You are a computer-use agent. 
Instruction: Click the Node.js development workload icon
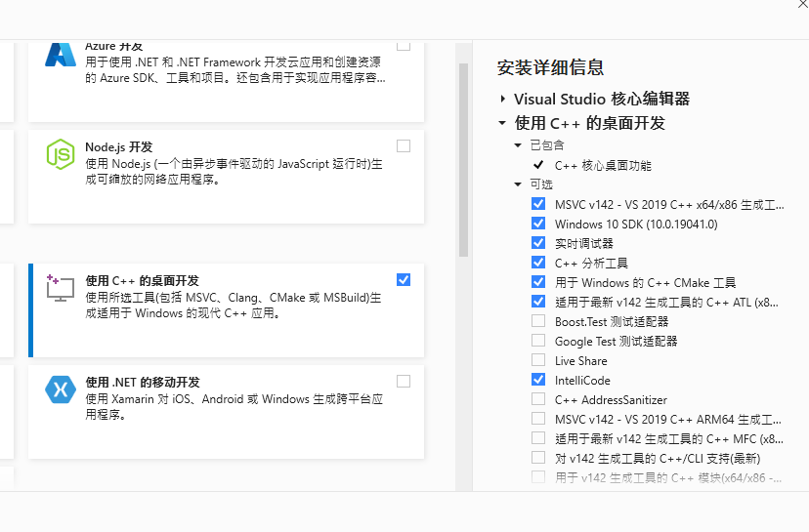point(61,154)
